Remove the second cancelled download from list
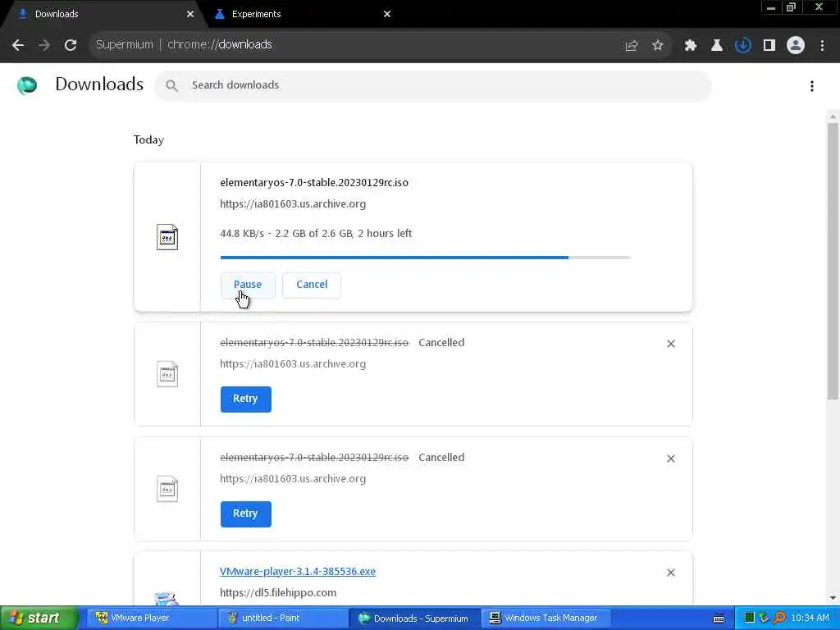 coord(671,459)
